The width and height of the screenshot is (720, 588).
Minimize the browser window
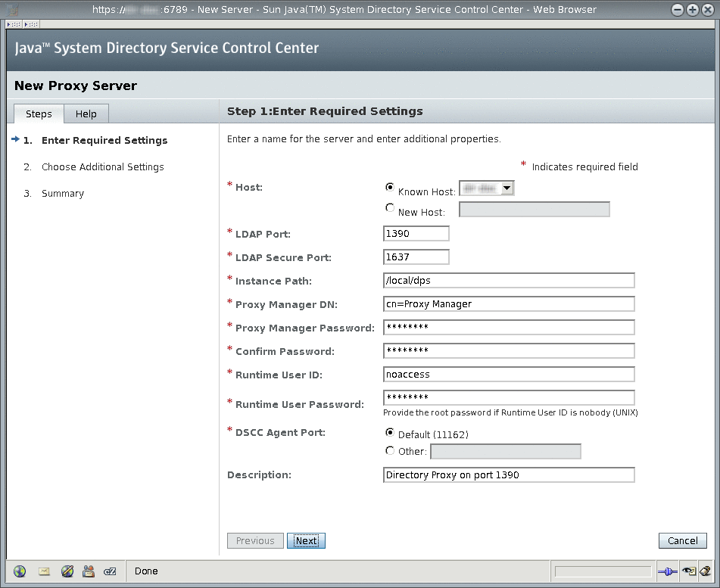[x=678, y=10]
